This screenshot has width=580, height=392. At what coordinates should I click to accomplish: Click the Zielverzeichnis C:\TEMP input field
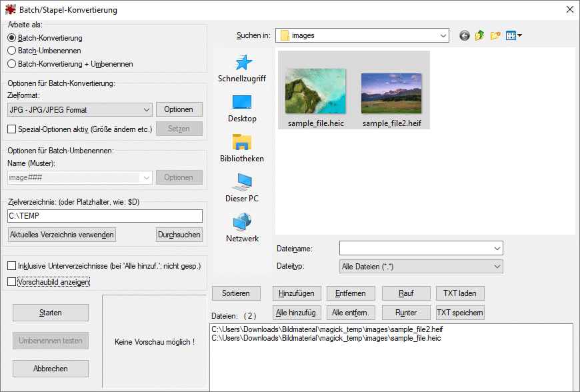tap(105, 216)
